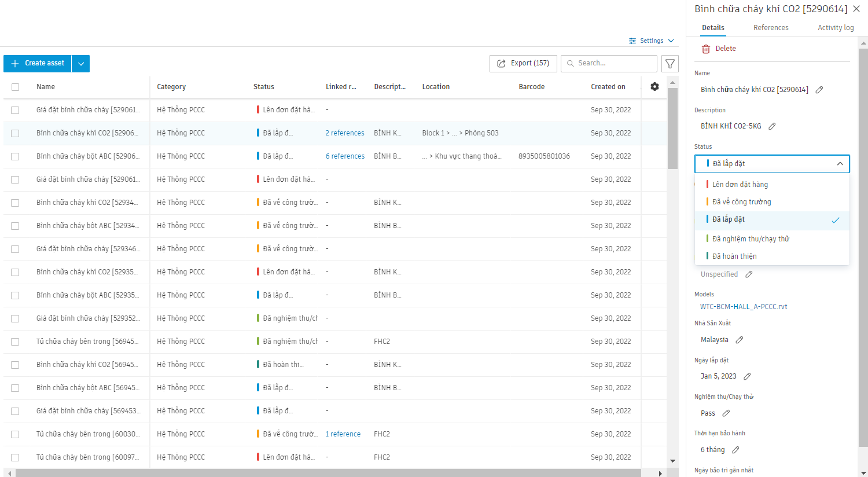Edit the Pass test result pencil
This screenshot has width=868, height=477.
[x=726, y=413]
